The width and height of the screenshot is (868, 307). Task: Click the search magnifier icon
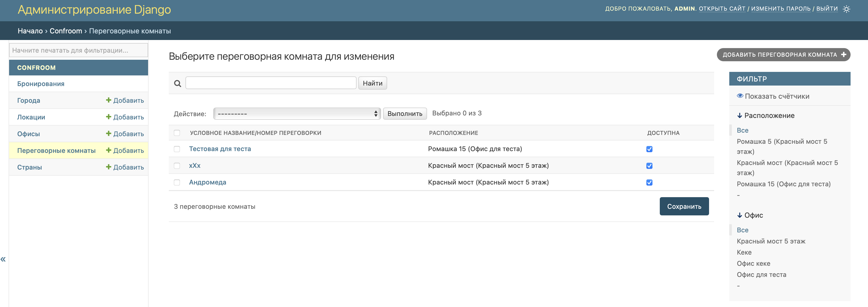click(178, 83)
